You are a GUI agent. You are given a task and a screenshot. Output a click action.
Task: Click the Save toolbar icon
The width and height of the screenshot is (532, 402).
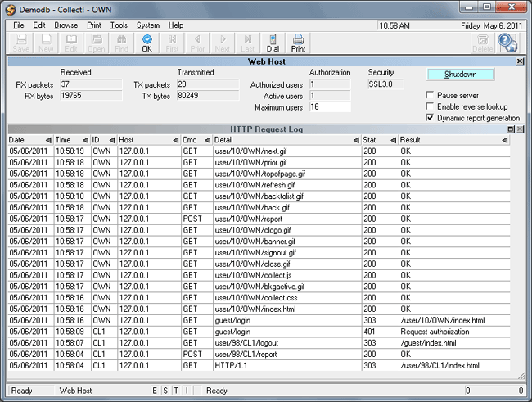21,43
